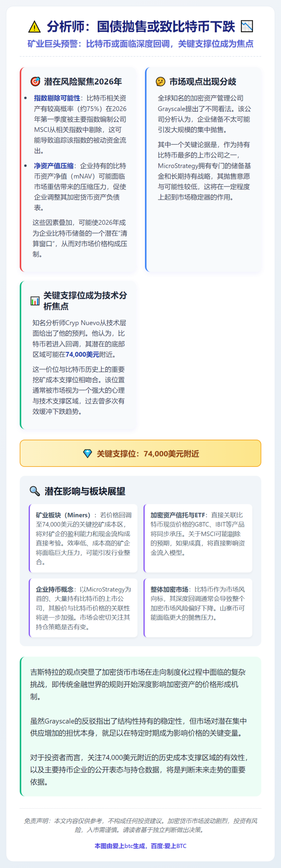Image resolution: width=281 pixels, height=868 pixels.
Task: Click the yellow banner 关键支撑位：74,000美元附近
Action: click(x=140, y=453)
